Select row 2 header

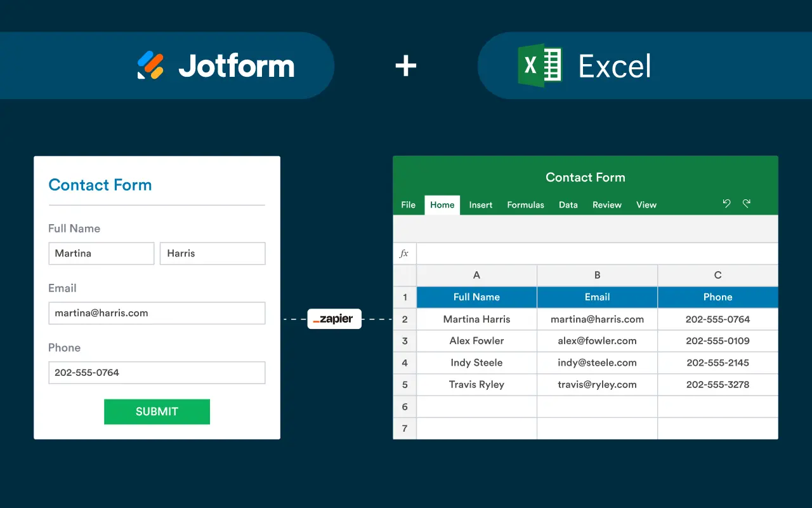click(x=405, y=319)
